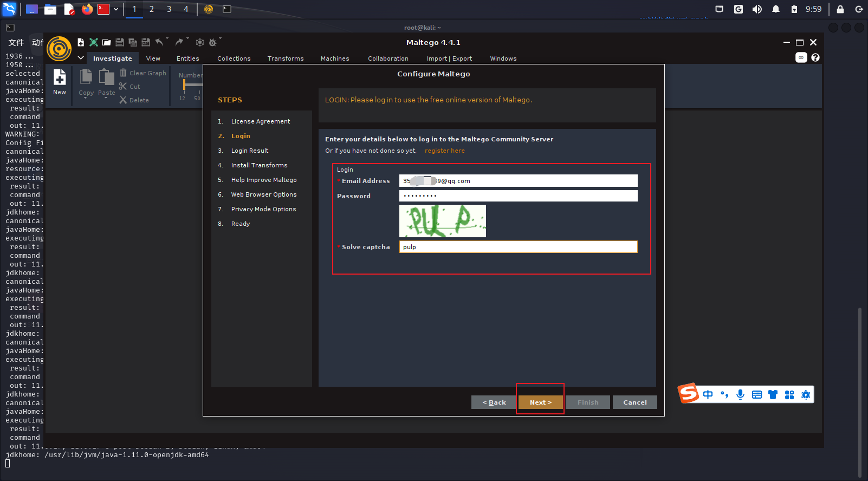Click the new graph icon in quick toolbar
The image size is (868, 481).
click(81, 42)
